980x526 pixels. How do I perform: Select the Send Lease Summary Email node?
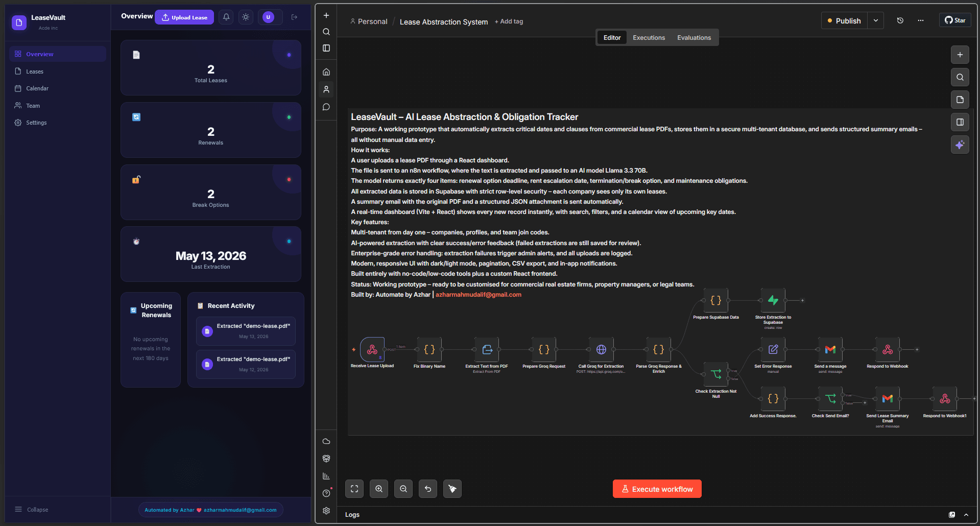point(888,399)
